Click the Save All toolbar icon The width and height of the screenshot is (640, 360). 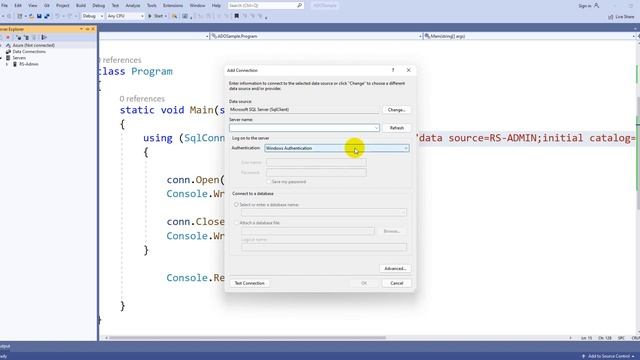(47, 16)
